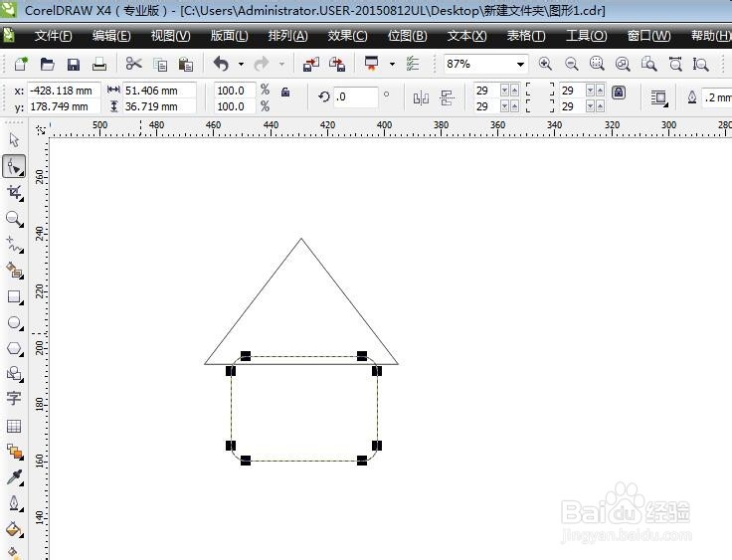Click the Mirror vertically button
Image resolution: width=732 pixels, height=560 pixels.
coord(448,98)
